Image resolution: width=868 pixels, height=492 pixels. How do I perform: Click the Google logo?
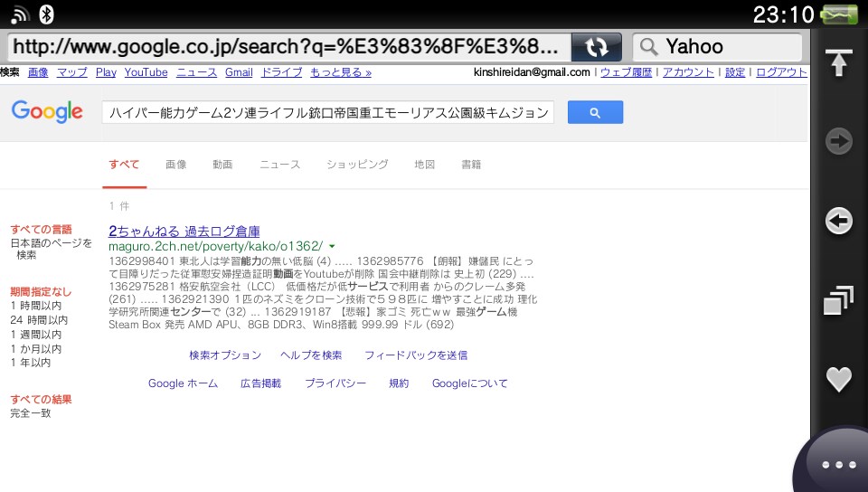pyautogui.click(x=47, y=112)
